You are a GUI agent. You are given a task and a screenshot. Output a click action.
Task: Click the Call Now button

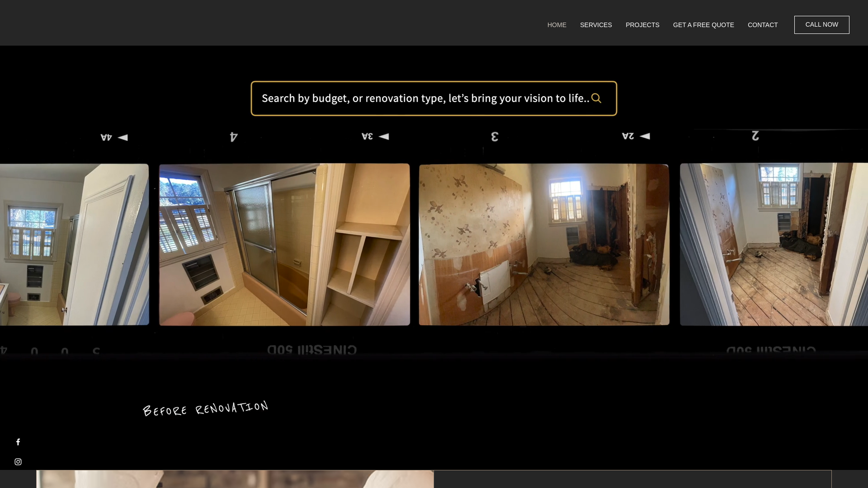(821, 25)
